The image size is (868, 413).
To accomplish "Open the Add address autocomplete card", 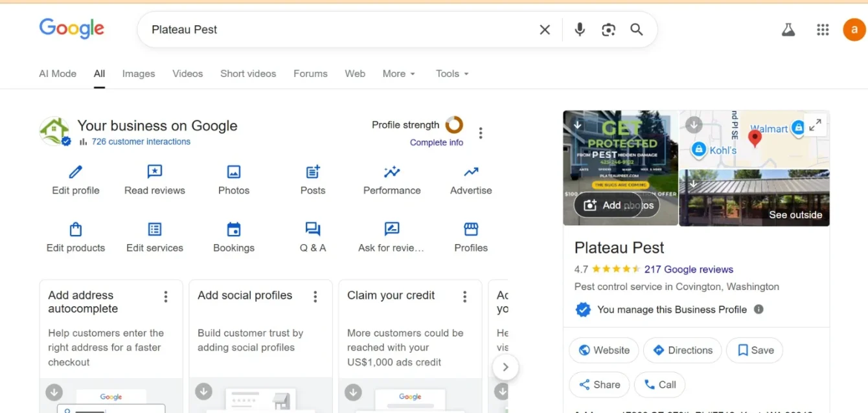I will click(x=111, y=346).
